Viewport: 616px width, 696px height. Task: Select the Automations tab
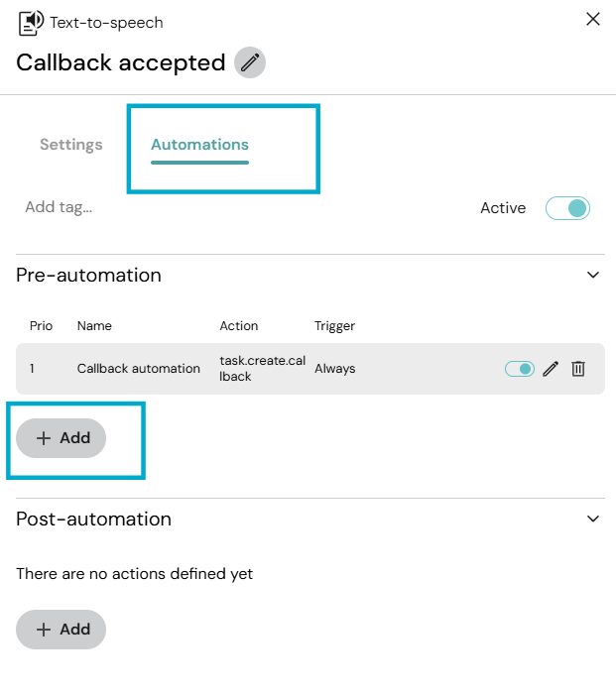pyautogui.click(x=199, y=145)
